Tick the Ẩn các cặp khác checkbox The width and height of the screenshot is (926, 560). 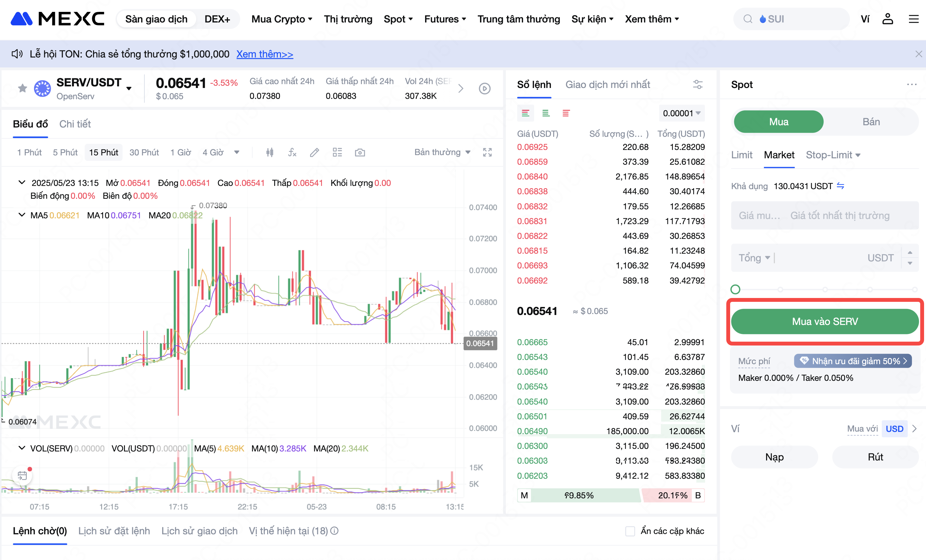coord(630,531)
